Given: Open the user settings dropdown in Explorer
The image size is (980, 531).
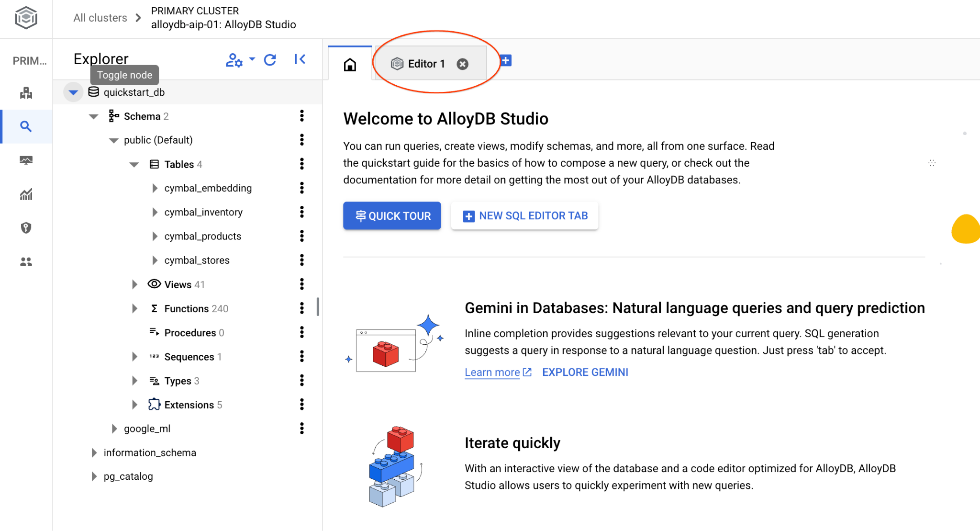Looking at the screenshot, I should click(x=240, y=60).
